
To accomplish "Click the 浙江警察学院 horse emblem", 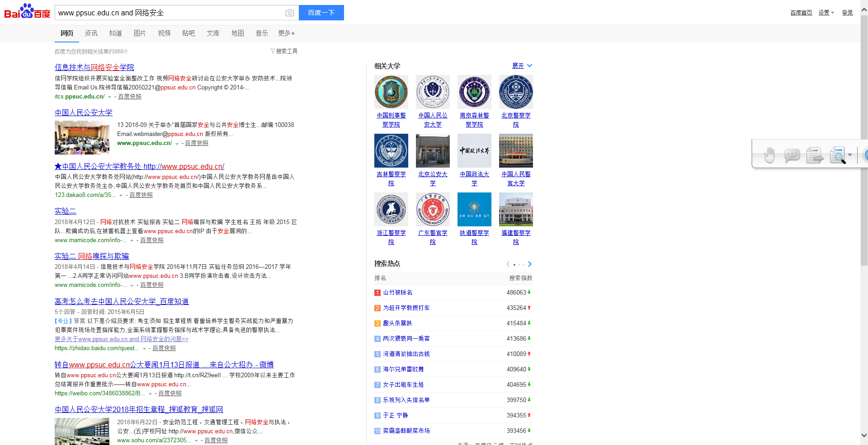I will click(391, 209).
